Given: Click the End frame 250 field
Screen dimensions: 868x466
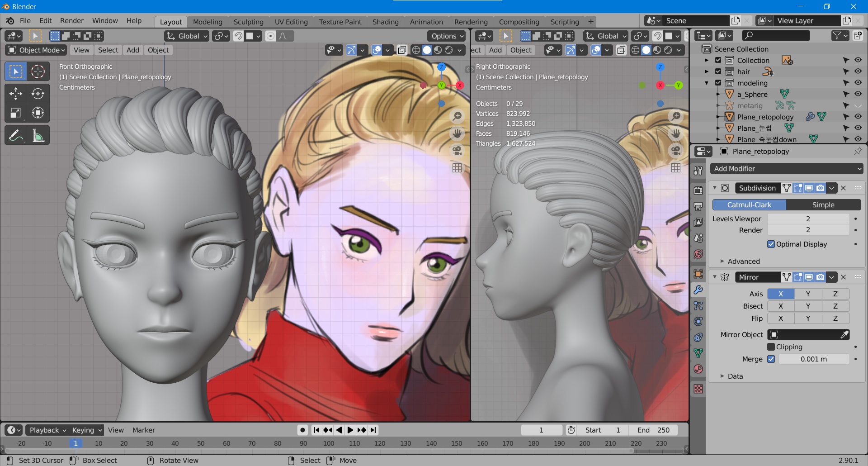Looking at the screenshot, I should (653, 430).
